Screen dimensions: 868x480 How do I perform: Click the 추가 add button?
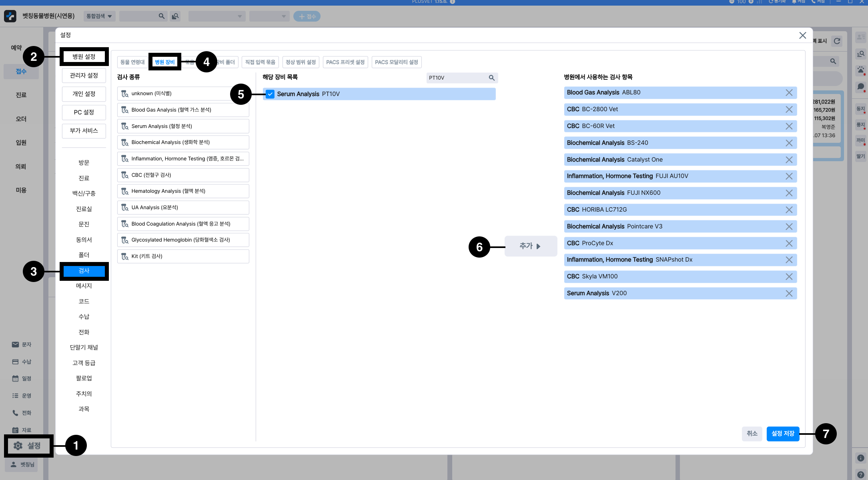click(x=530, y=246)
